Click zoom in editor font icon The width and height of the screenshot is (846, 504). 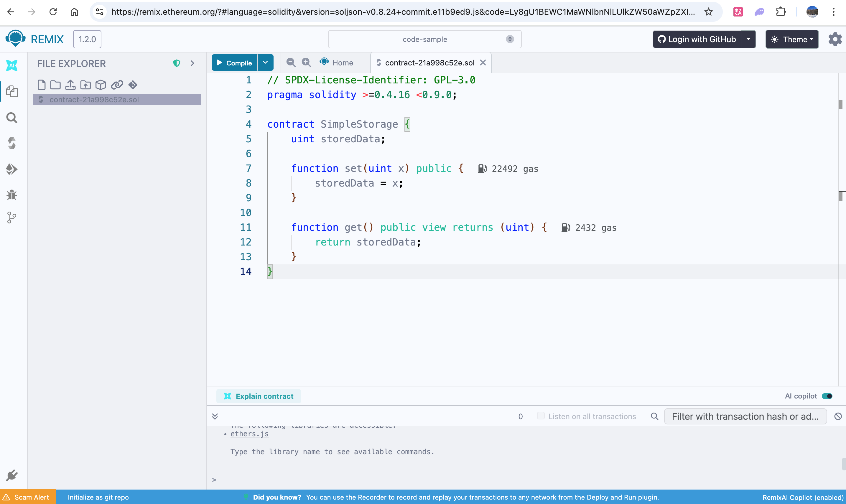coord(306,62)
